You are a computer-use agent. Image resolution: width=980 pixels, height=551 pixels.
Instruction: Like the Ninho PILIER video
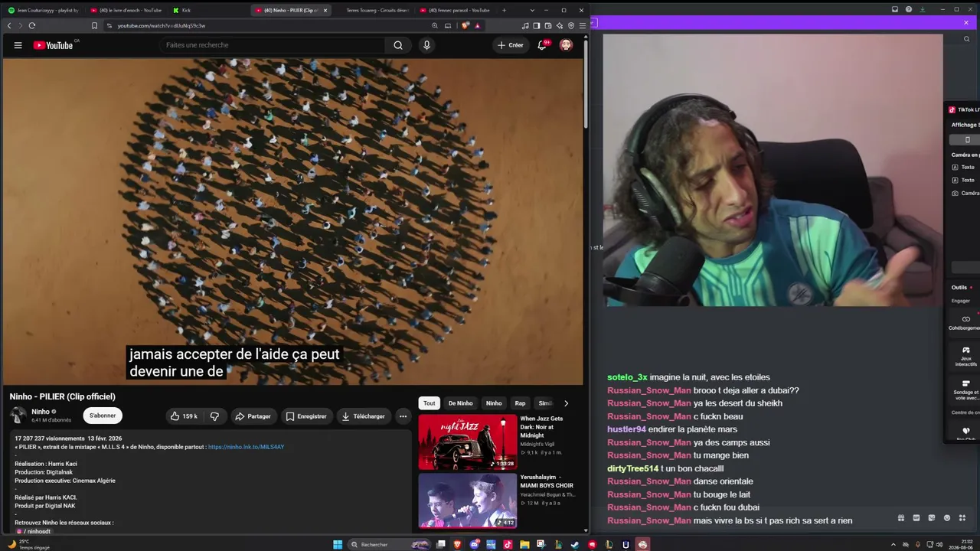[x=184, y=416]
